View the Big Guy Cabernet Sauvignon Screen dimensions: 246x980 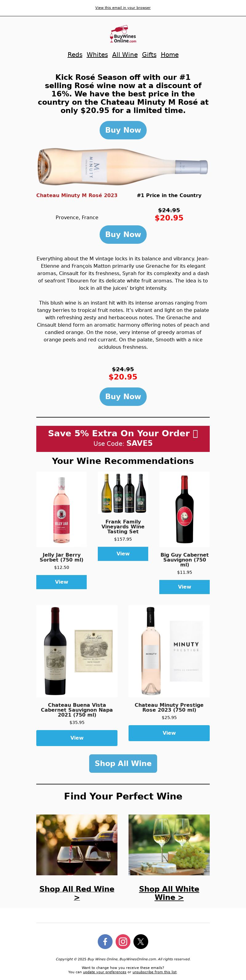184,587
